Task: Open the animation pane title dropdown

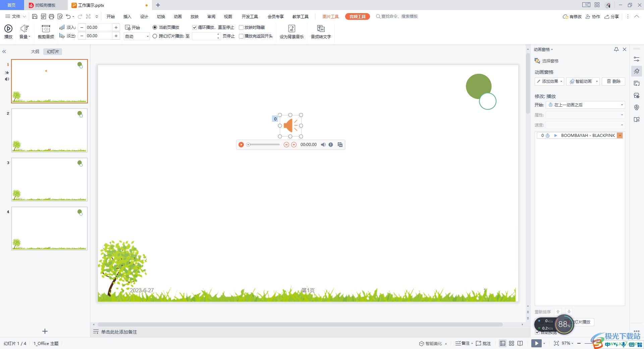Action: [543, 49]
